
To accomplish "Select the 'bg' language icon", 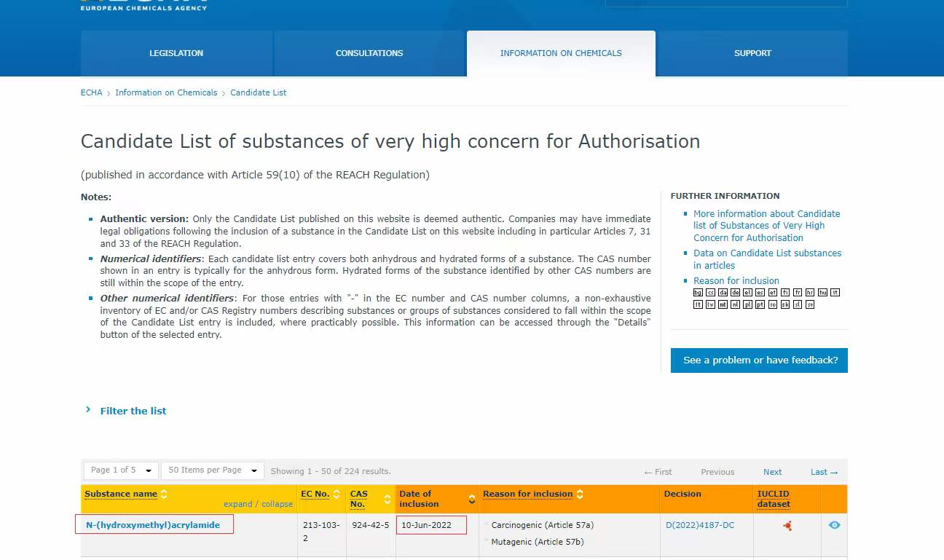I will tap(698, 293).
